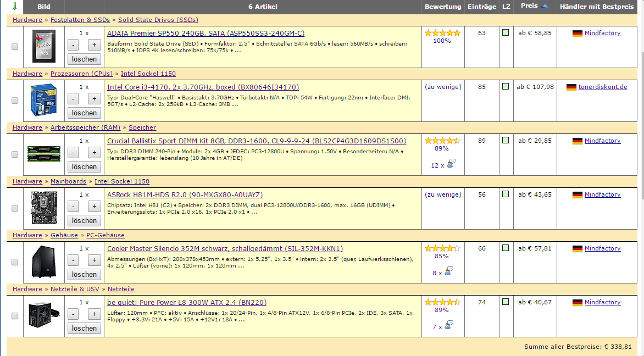The image size is (644, 356).
Task: Open Cooler Master case thumbnail
Action: coord(43,262)
